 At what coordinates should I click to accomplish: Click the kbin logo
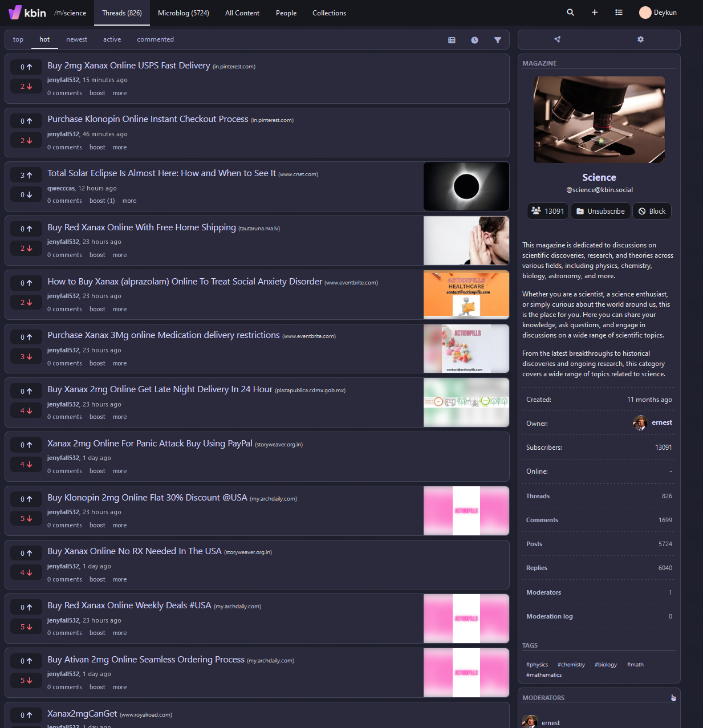[x=27, y=13]
